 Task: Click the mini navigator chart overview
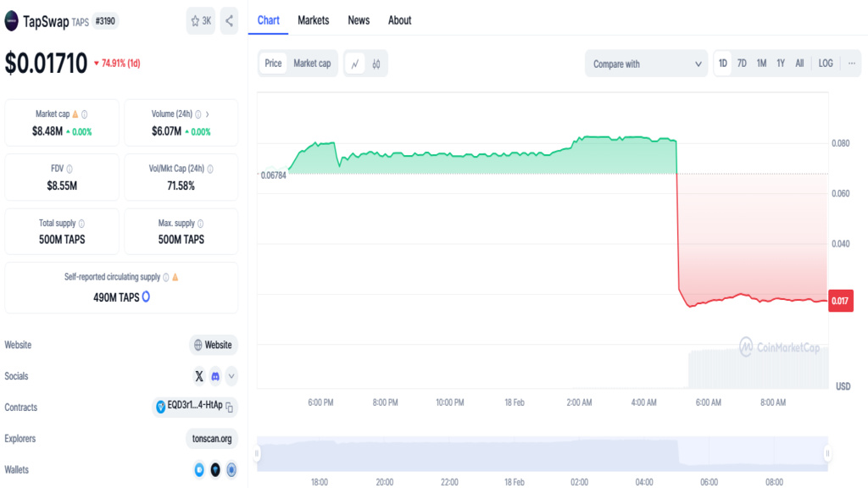coord(542,454)
